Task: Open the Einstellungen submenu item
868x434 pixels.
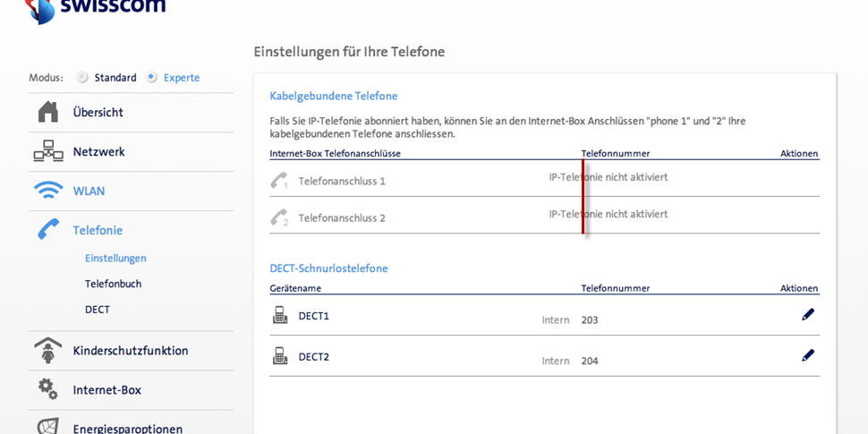Action: pos(115,258)
